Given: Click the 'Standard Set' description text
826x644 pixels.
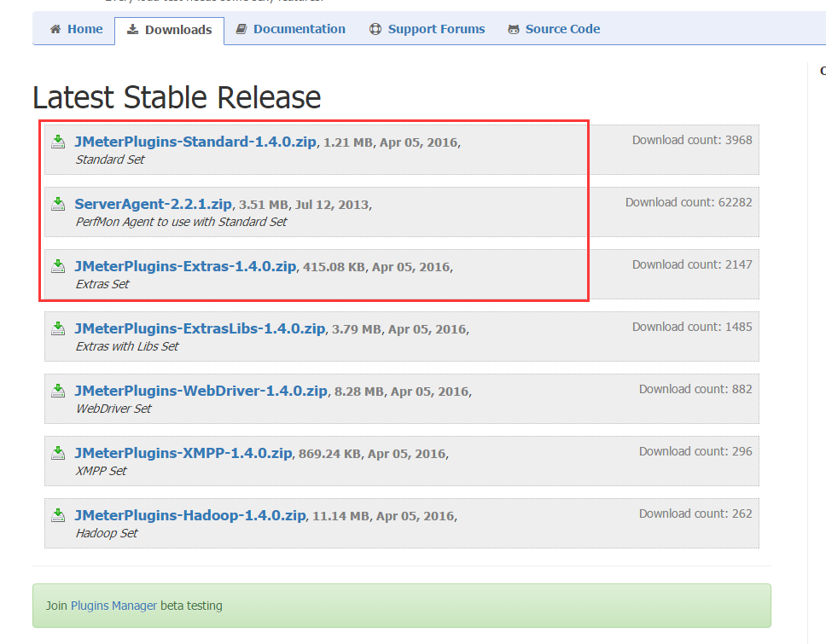Looking at the screenshot, I should pyautogui.click(x=109, y=160).
